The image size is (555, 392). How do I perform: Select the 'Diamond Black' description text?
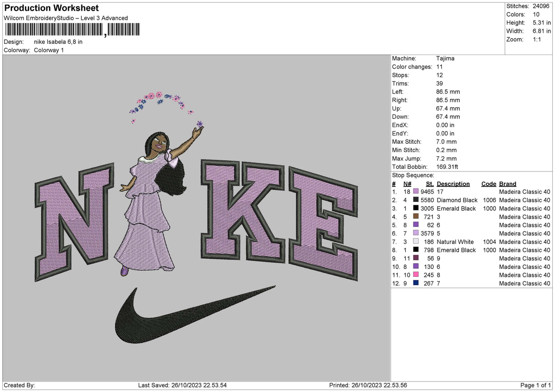coord(457,200)
